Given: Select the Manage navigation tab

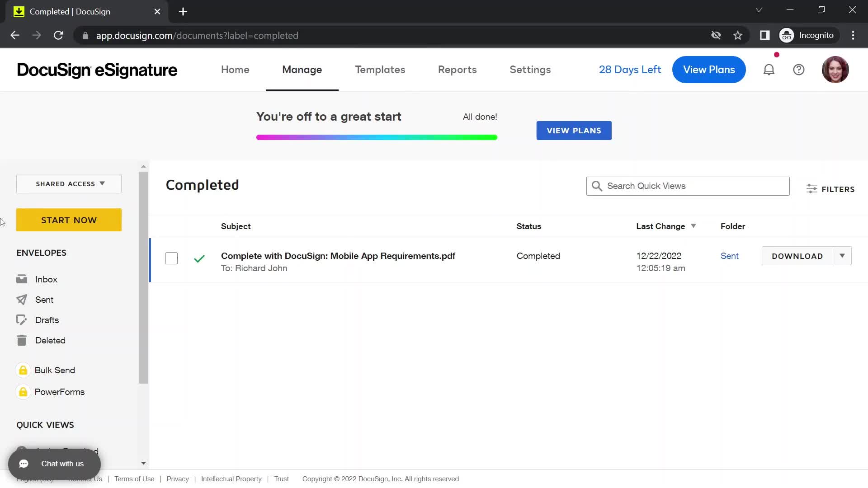Looking at the screenshot, I should (302, 69).
